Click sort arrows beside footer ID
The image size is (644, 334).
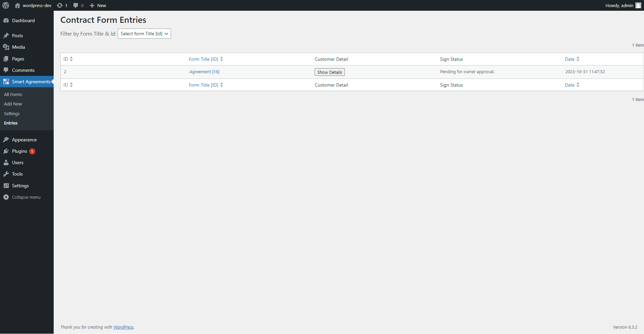tap(71, 85)
